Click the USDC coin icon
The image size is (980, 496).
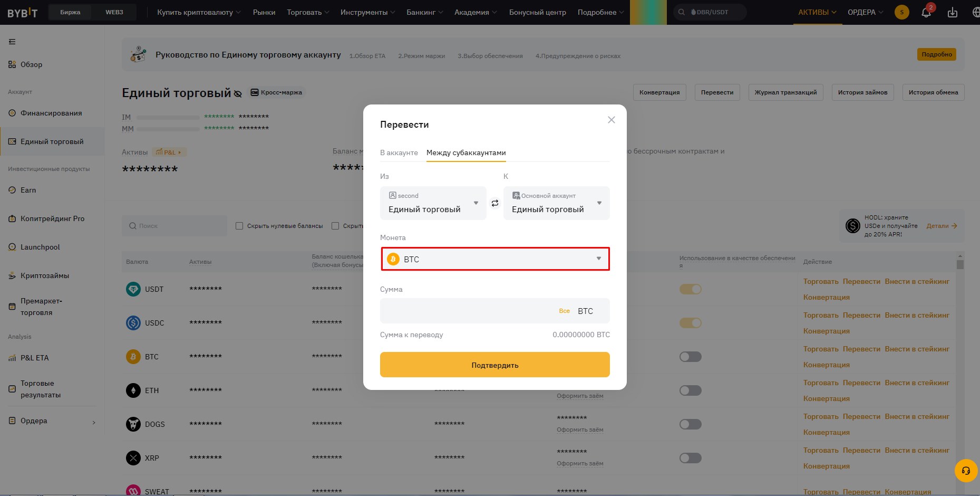(133, 323)
